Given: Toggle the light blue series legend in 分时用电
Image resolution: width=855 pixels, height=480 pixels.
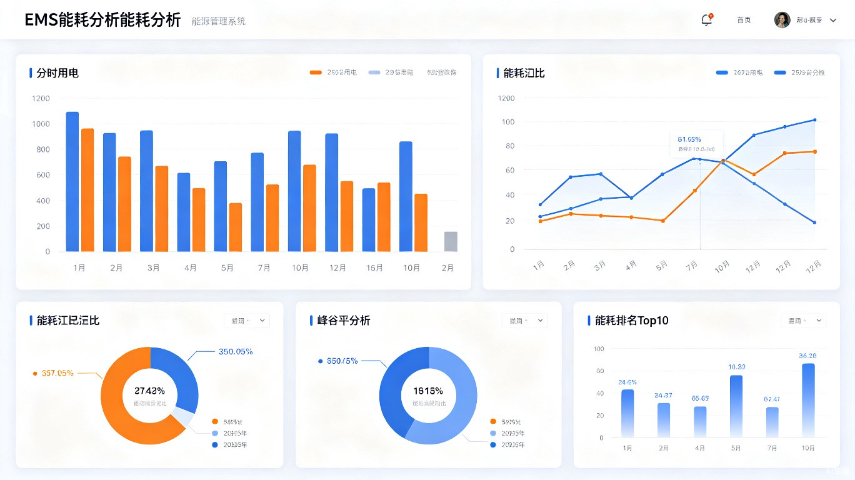Looking at the screenshot, I should tap(391, 72).
